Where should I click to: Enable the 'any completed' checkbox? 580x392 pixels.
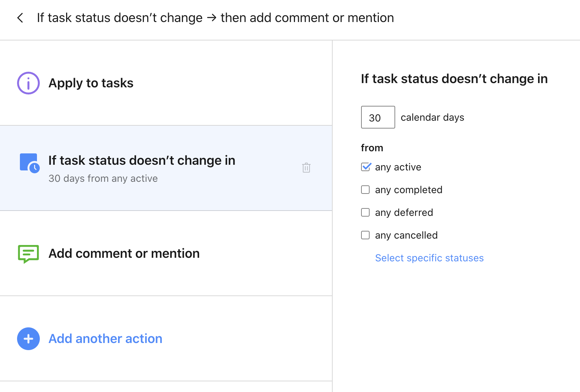(x=365, y=190)
